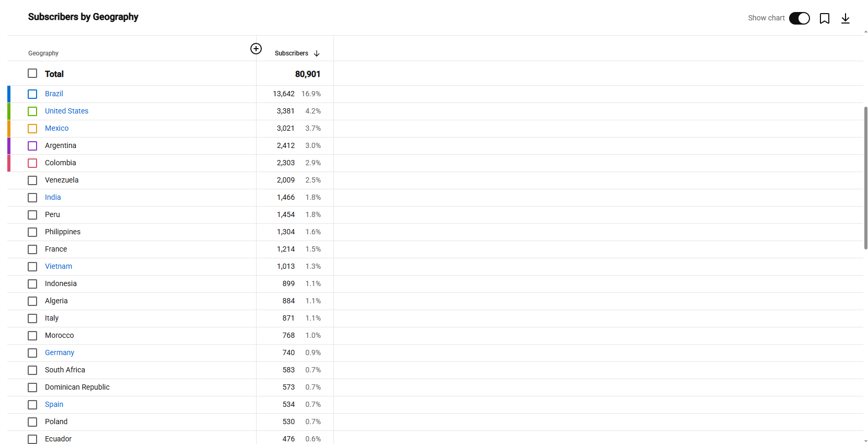Save report with bookmark icon
This screenshot has height=444, width=868.
[x=825, y=18]
